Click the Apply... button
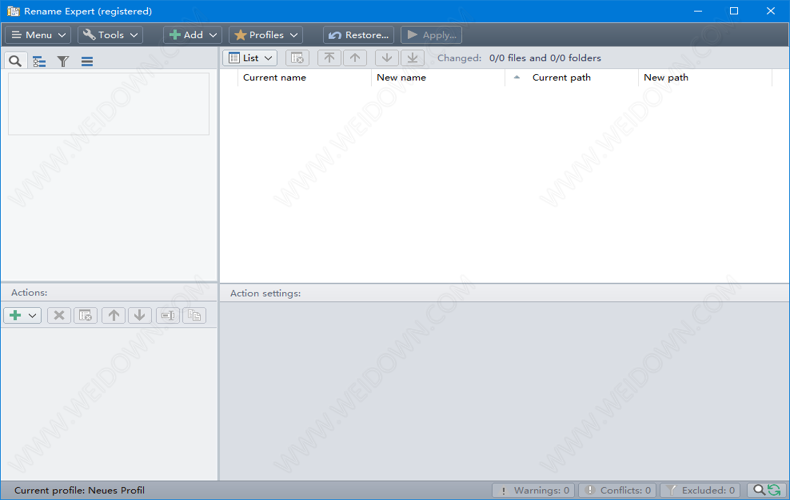 pos(431,35)
